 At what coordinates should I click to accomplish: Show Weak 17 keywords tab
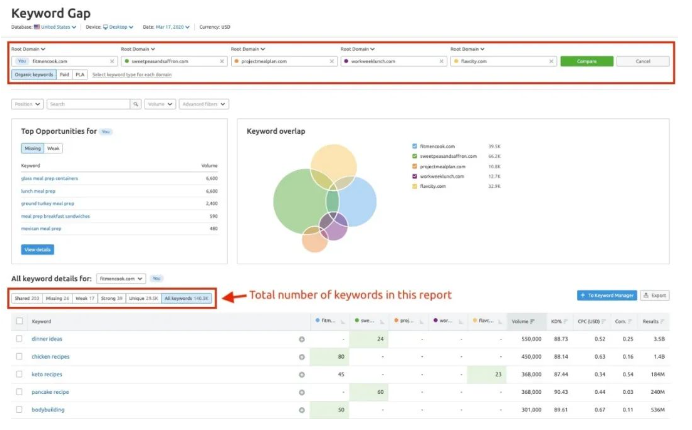[85, 298]
